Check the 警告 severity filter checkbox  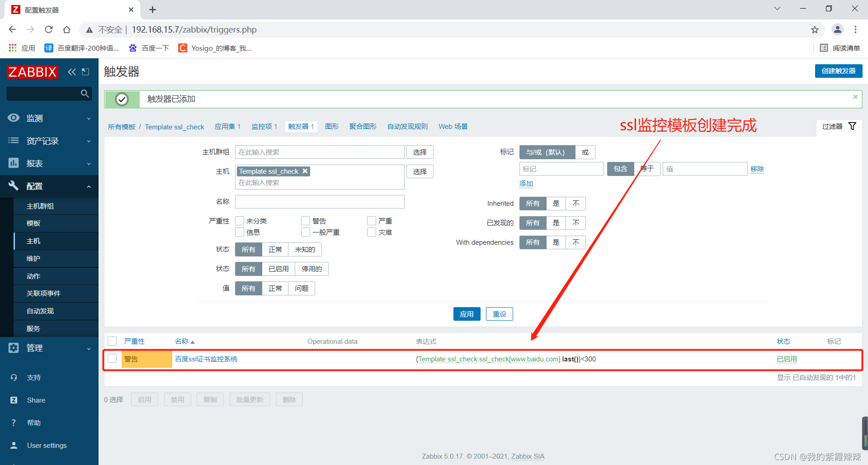pyautogui.click(x=306, y=221)
